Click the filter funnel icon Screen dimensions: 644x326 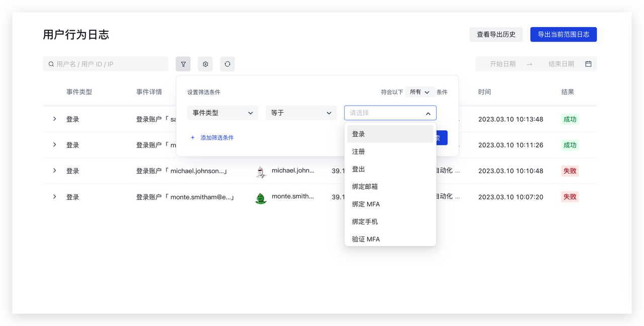click(183, 64)
